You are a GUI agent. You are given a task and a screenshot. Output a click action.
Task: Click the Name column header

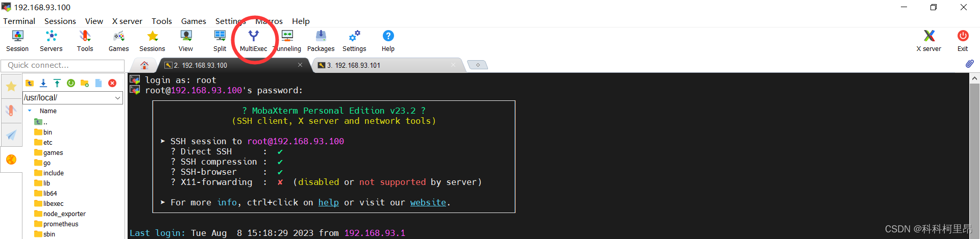coord(48,111)
